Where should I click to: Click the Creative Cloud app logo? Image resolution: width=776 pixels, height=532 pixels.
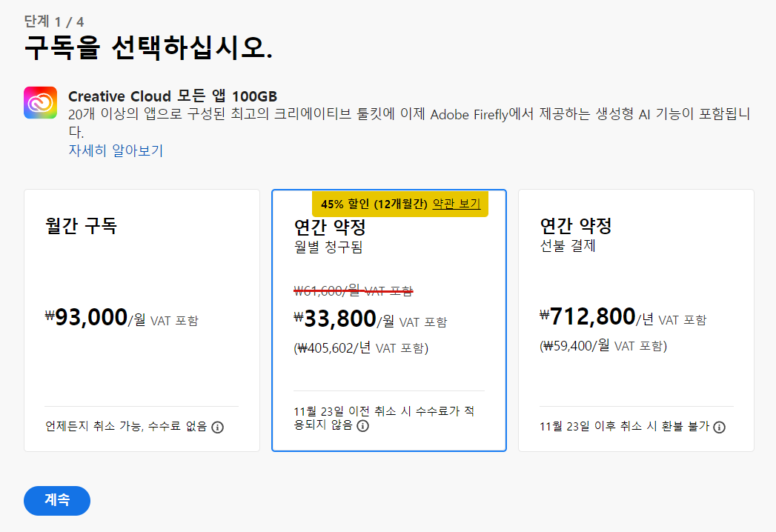pos(40,103)
